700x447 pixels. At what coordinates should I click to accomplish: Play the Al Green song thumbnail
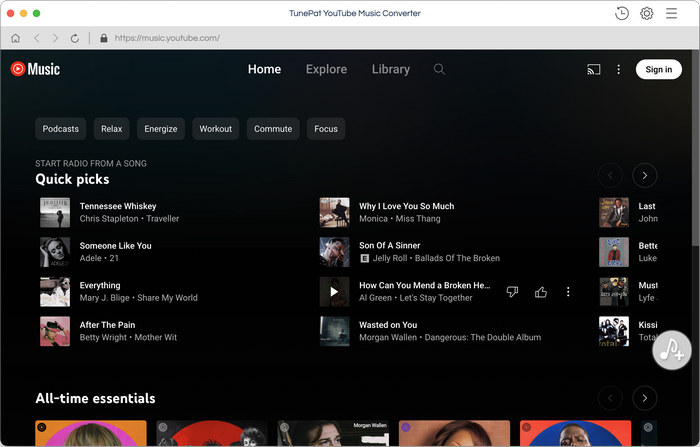click(x=334, y=292)
